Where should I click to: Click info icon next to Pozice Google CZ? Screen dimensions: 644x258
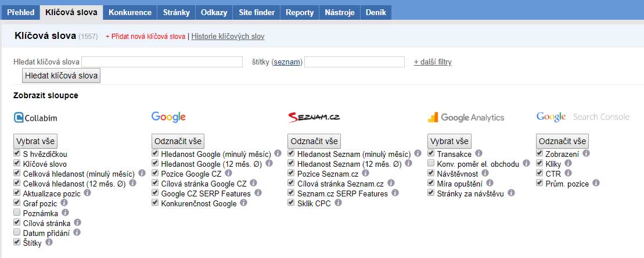point(228,173)
